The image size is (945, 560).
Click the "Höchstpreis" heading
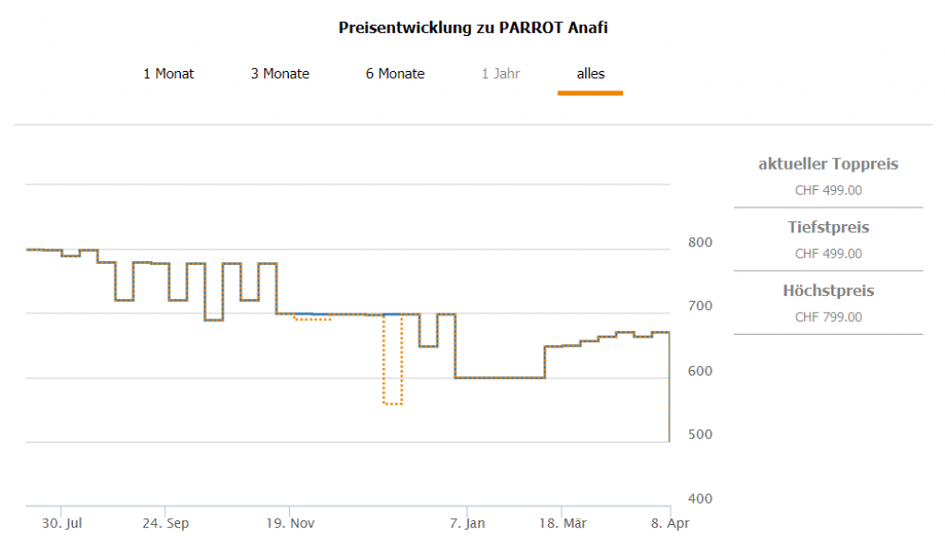point(828,291)
